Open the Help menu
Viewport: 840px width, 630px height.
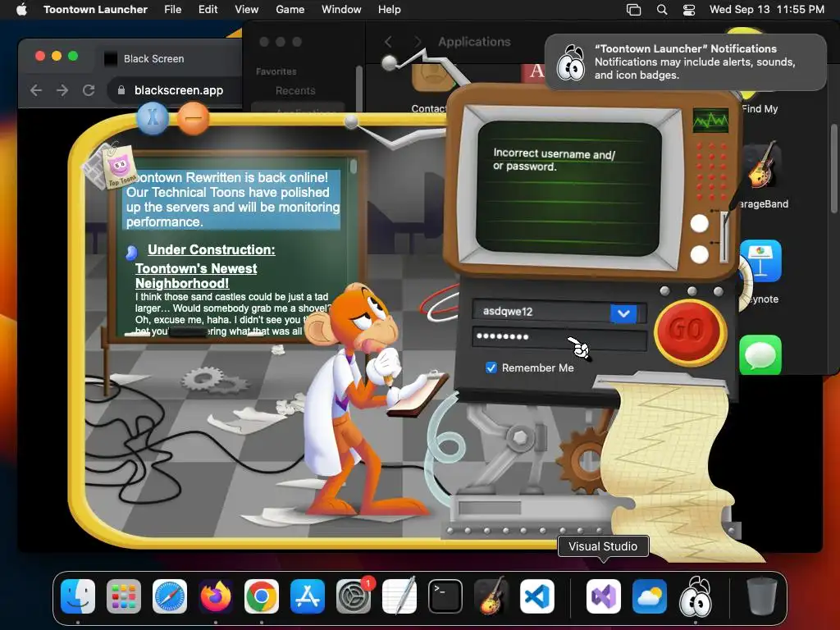[389, 9]
